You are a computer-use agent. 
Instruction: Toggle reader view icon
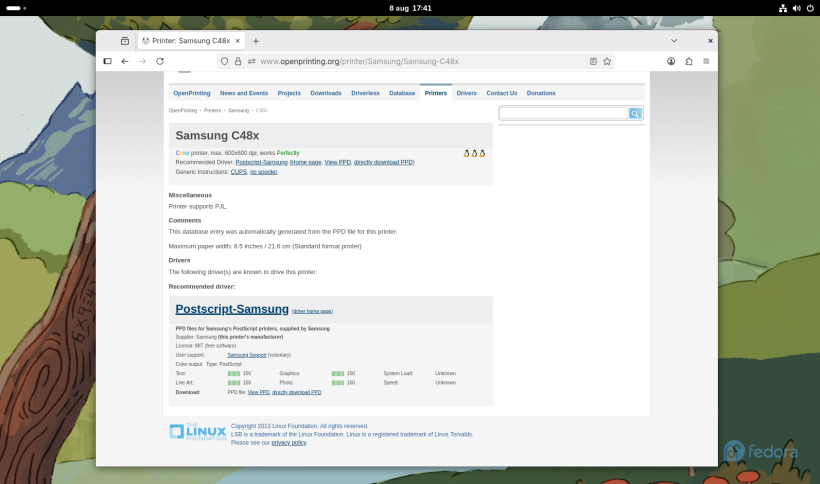(593, 61)
